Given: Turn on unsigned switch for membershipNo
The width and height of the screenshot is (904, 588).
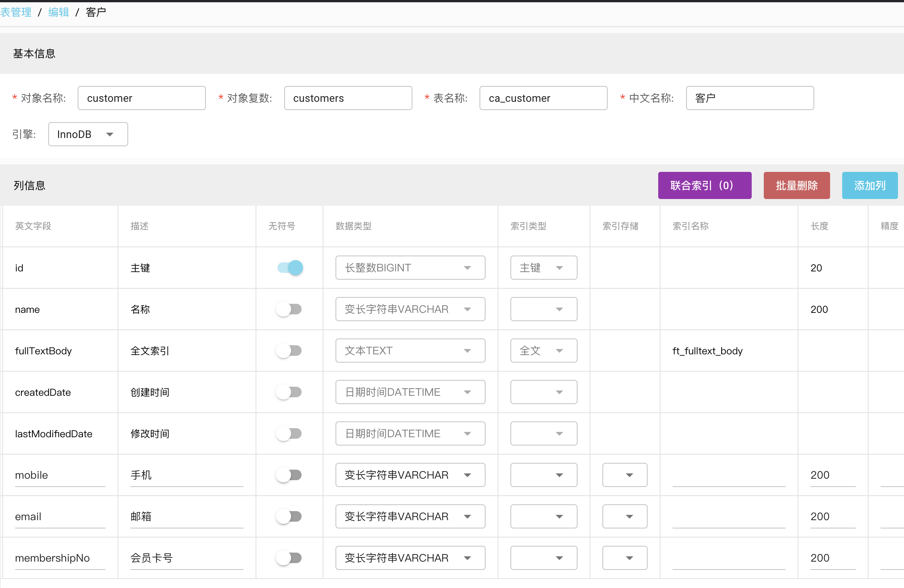Looking at the screenshot, I should [289, 557].
